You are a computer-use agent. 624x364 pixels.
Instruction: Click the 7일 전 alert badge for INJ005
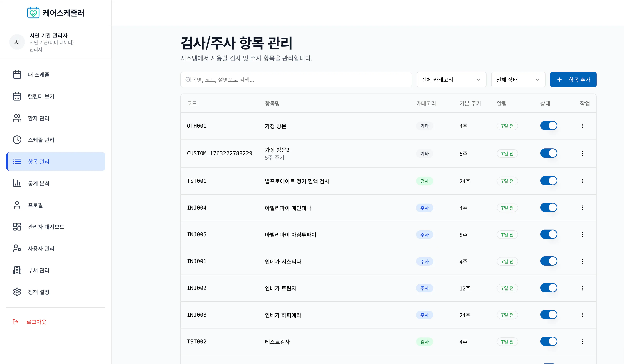click(x=507, y=234)
